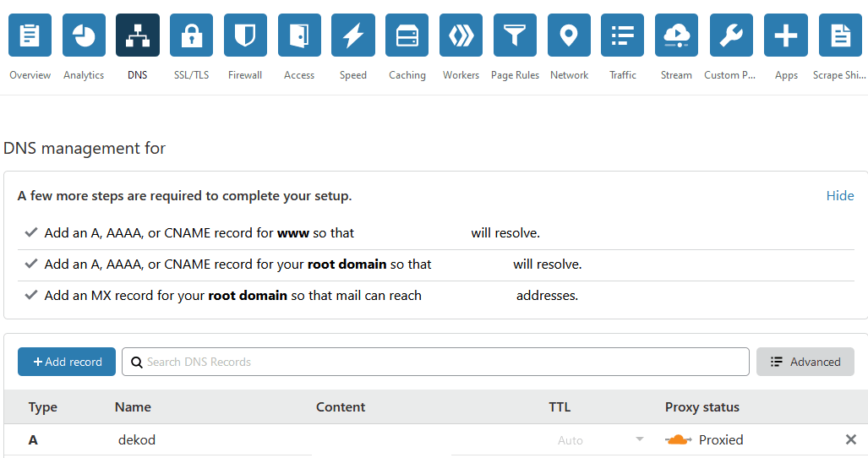
Task: Select the DNS network tree icon
Action: 138,35
